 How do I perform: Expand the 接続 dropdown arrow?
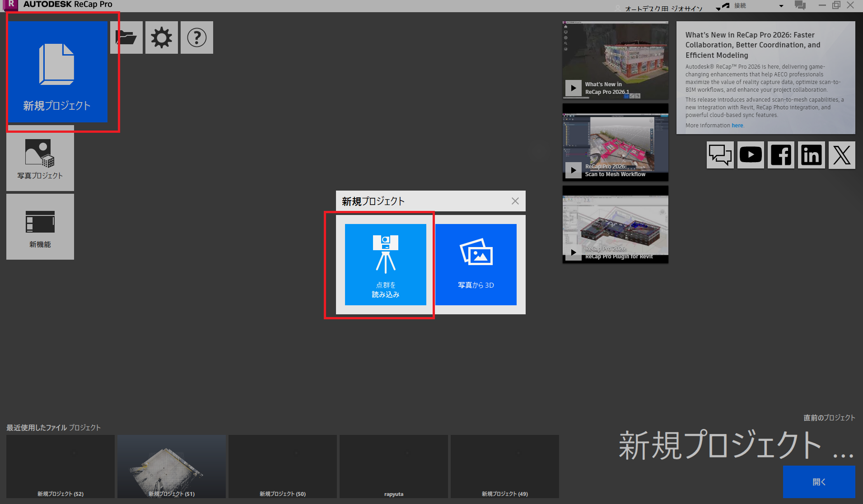click(781, 6)
